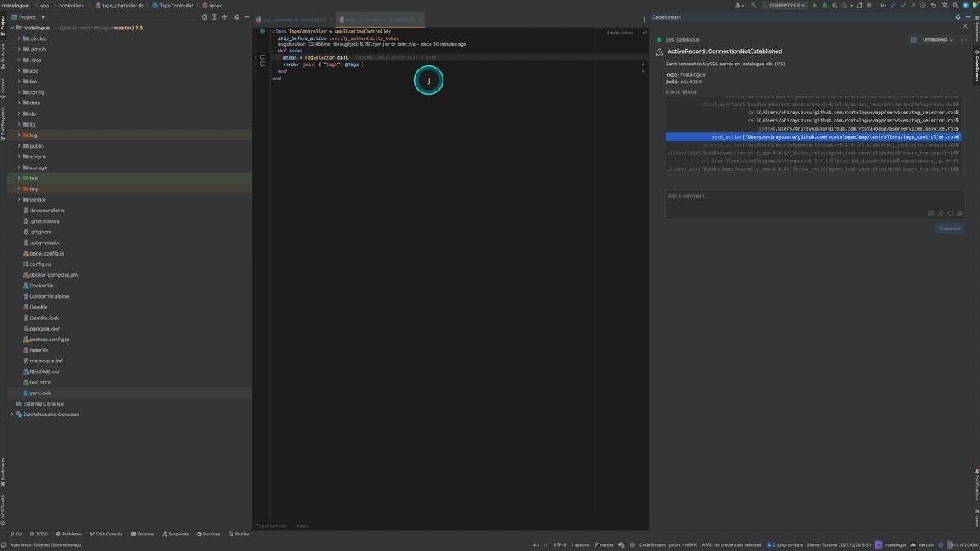The image size is (980, 551).
Task: Switch to the tag_selector.rb editor tab
Action: pyautogui.click(x=294, y=20)
